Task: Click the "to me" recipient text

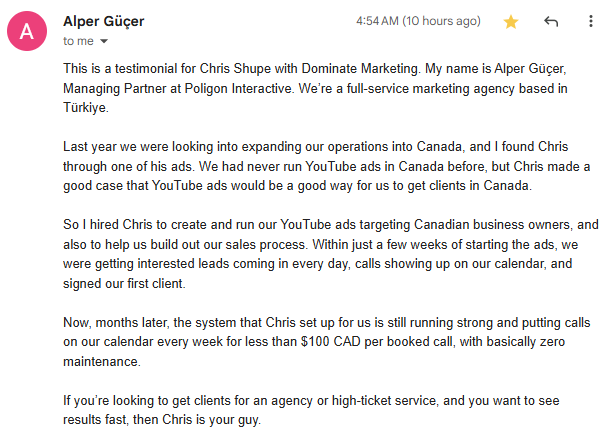Action: pos(78,41)
